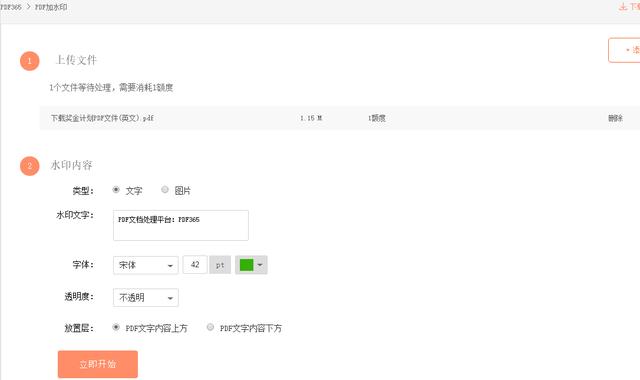Expand the font color dropdown arrow
Image resolution: width=640 pixels, height=380 pixels.
tap(260, 265)
